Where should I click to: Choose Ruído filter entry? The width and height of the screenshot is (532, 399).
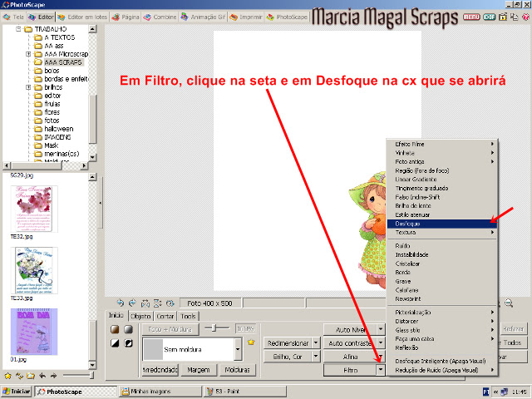(x=442, y=246)
